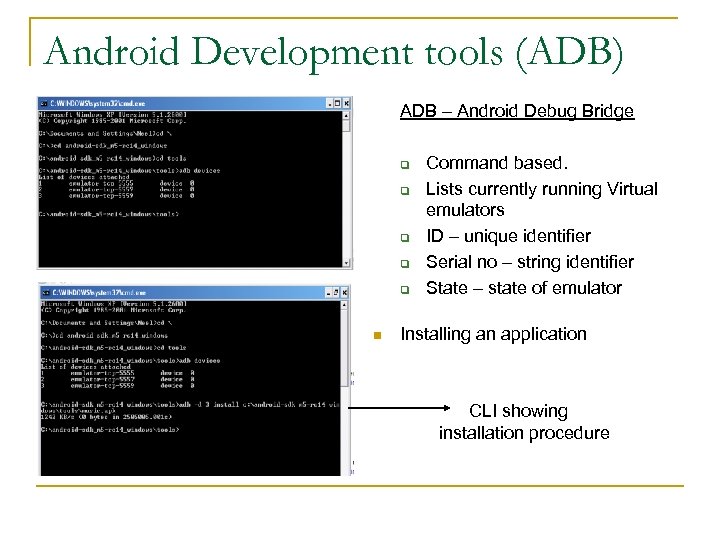Click 'adb -d 3 install' line in lower console
This screenshot has height=540, width=720.
pyautogui.click(x=190, y=405)
